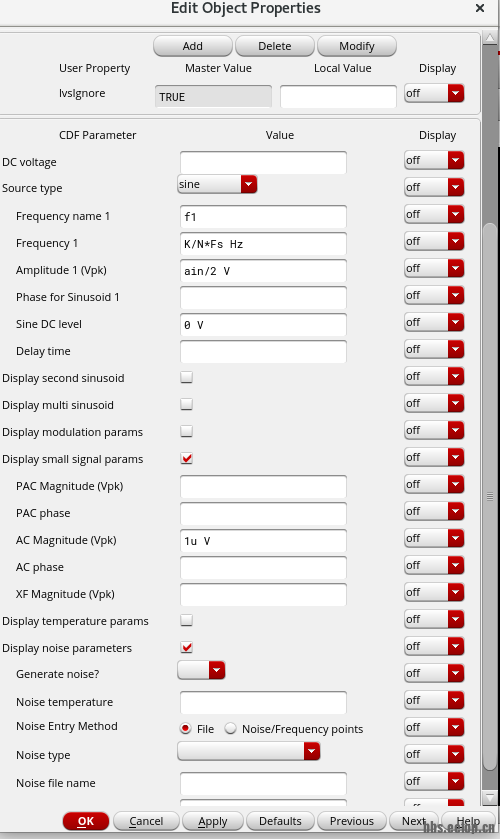Select the Noise/Frequency points radio button
Viewport: 500px width, 839px height.
(230, 729)
